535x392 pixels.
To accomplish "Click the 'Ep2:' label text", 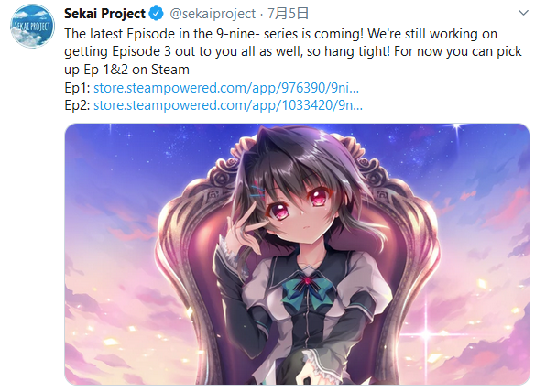I will coord(77,105).
